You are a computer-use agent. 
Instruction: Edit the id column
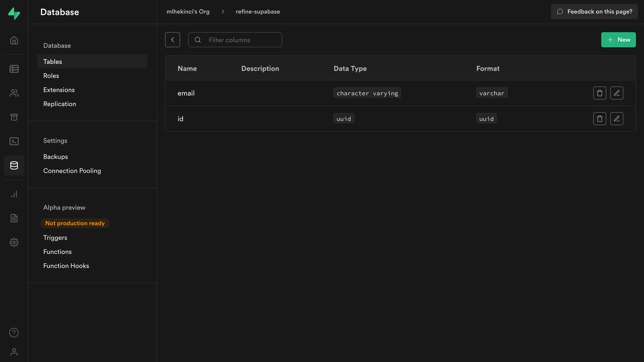coord(617,119)
